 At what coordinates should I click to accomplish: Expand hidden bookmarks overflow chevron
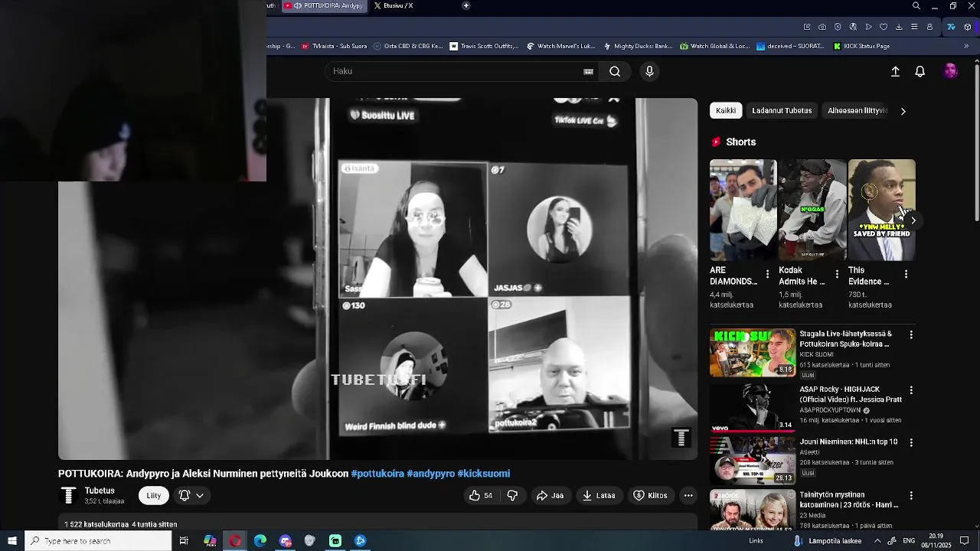pos(966,46)
